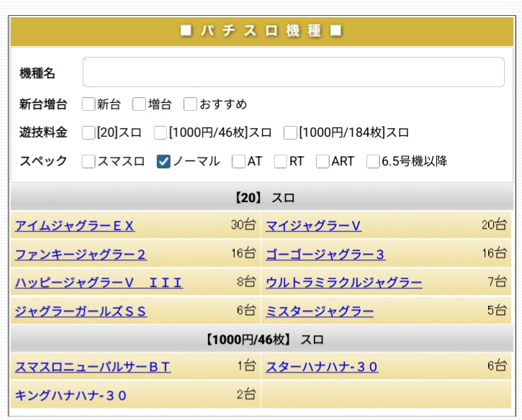Tick the AT spec checkbox
The image size is (522, 420).
(x=238, y=161)
